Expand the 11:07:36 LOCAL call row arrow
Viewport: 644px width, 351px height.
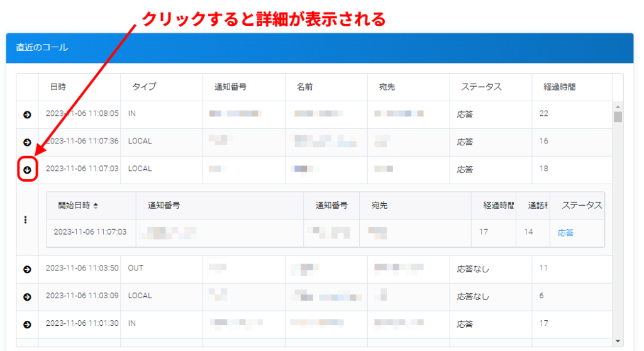tap(27, 142)
